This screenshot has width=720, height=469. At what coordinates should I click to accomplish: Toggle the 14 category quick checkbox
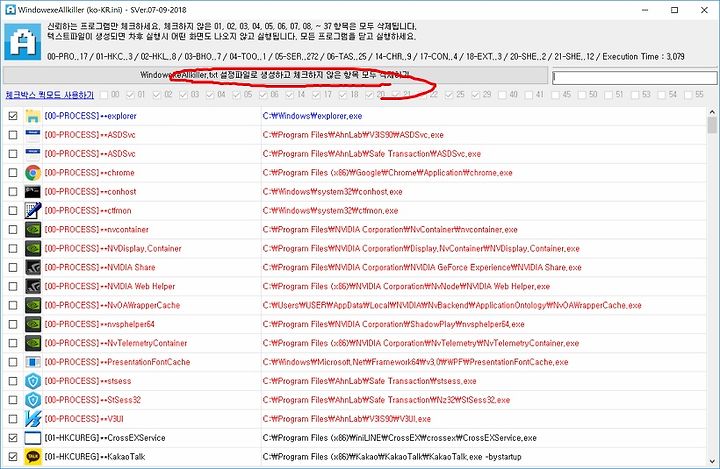(x=290, y=95)
